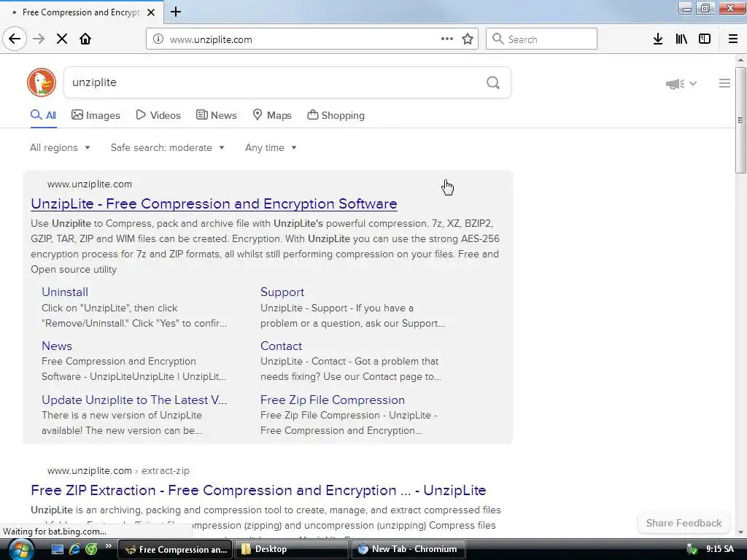Viewport: 747px width, 560px height.
Task: Go back using the browser back arrow
Action: coord(15,39)
